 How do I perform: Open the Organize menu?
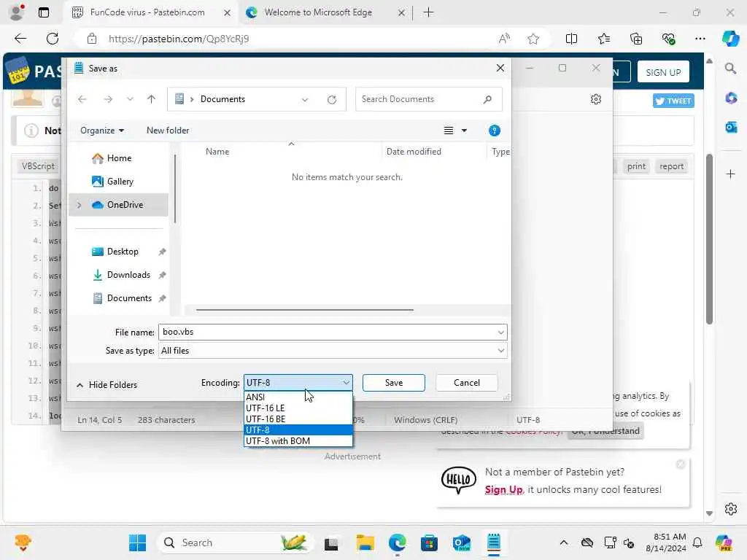point(102,131)
